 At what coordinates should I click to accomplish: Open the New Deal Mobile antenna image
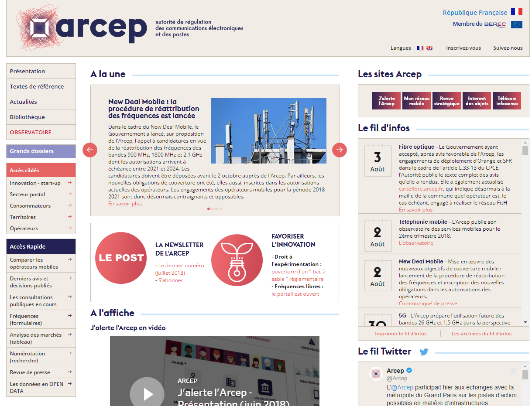[x=268, y=131]
